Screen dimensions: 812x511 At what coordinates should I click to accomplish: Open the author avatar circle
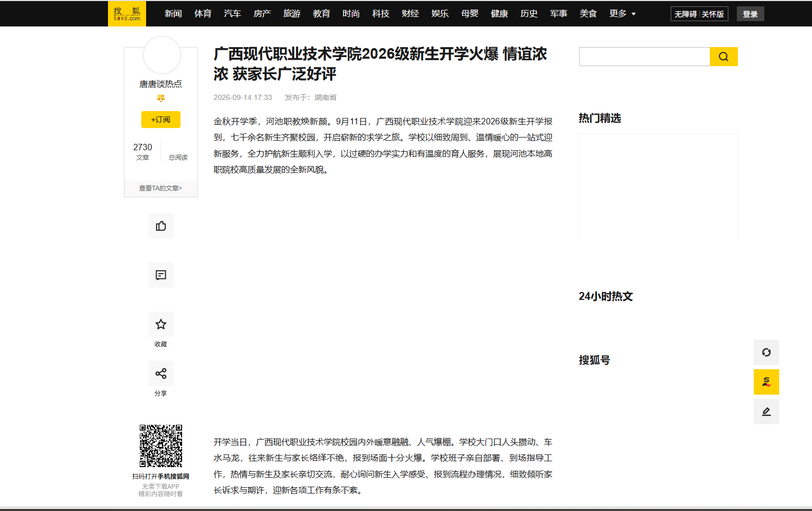click(x=162, y=55)
